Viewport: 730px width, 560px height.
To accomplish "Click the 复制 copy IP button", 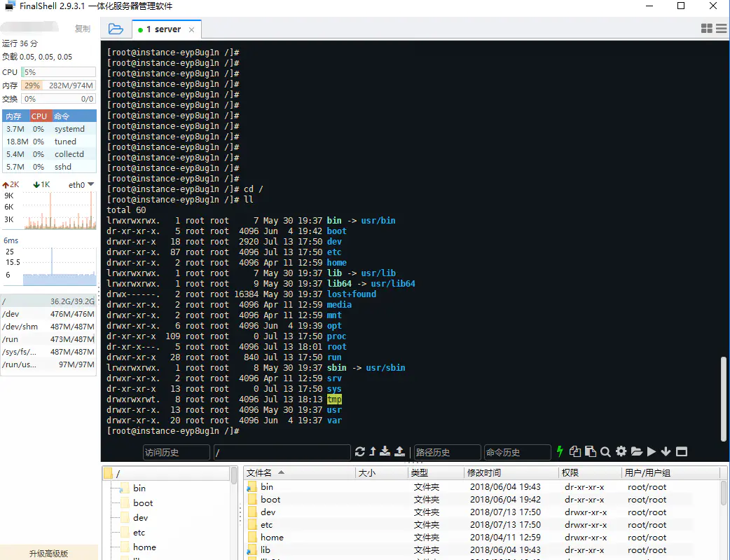I will click(x=83, y=29).
